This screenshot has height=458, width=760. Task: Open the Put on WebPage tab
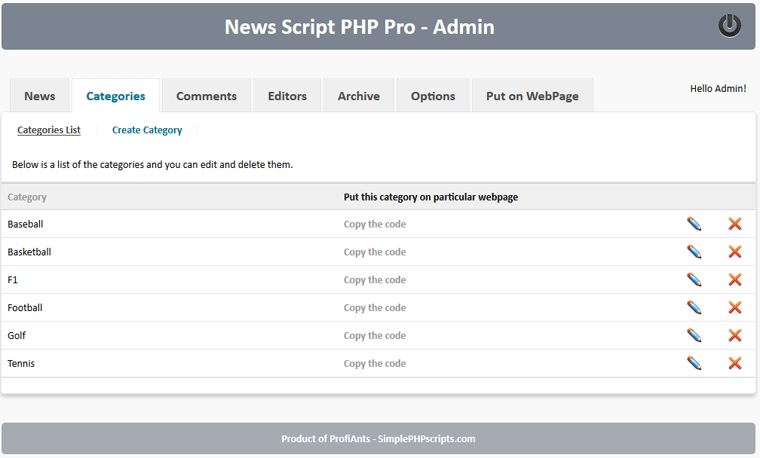click(x=533, y=96)
